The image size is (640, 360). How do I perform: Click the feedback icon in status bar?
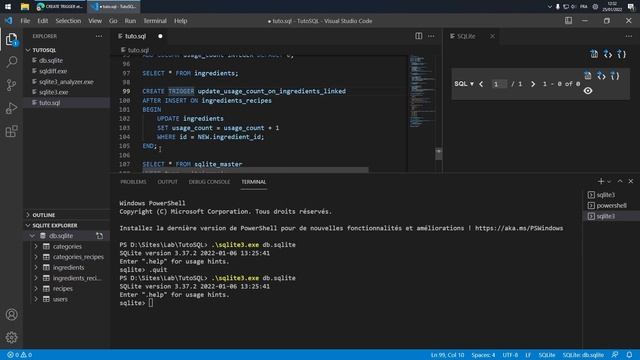tap(615, 355)
